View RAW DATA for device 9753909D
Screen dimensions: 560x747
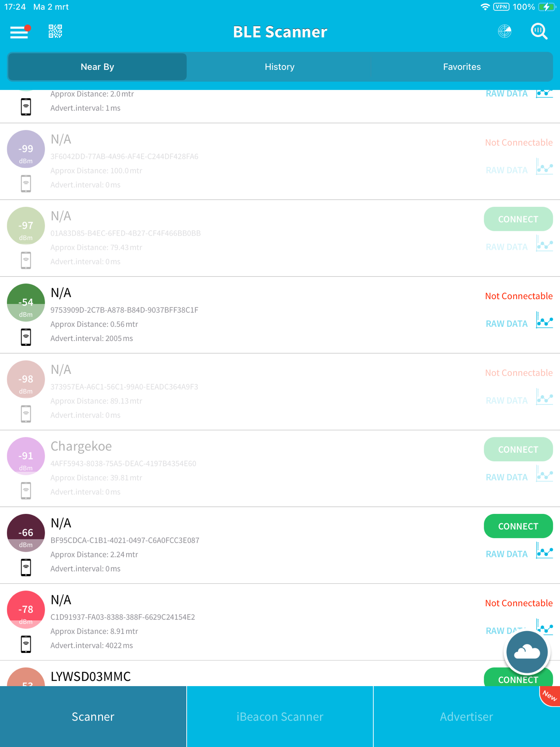pos(507,324)
